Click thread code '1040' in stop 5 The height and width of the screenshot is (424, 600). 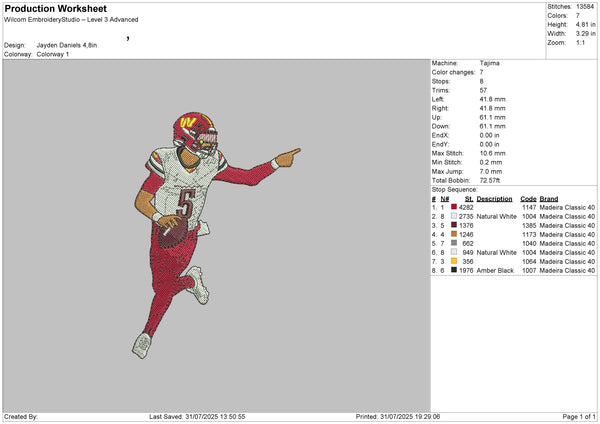(x=529, y=243)
